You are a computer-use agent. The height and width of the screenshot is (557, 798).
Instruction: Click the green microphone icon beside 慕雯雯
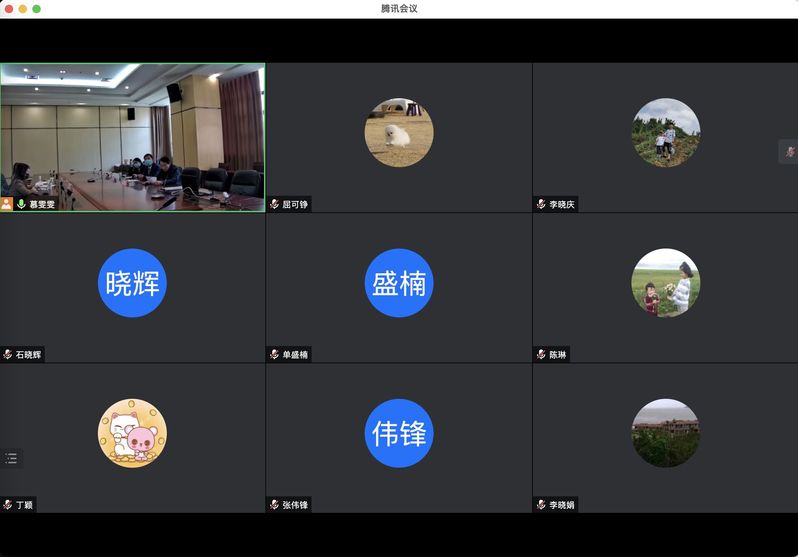(21, 204)
